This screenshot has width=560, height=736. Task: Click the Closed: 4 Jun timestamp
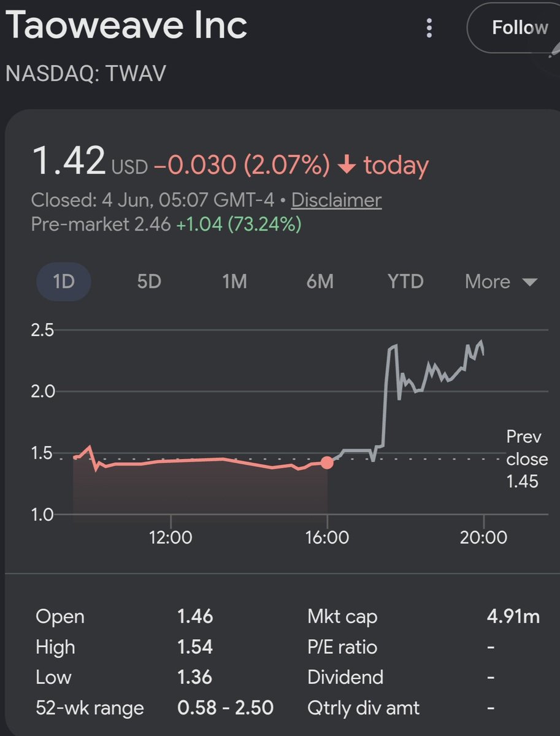click(x=152, y=201)
